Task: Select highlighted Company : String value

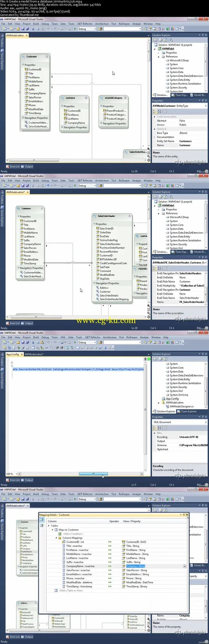Action: tap(136, 566)
